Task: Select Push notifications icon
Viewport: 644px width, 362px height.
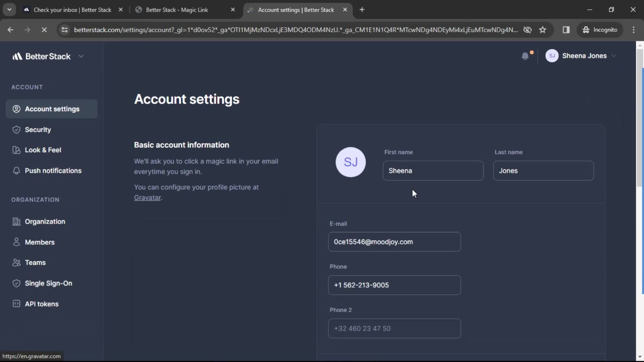Action: (16, 170)
